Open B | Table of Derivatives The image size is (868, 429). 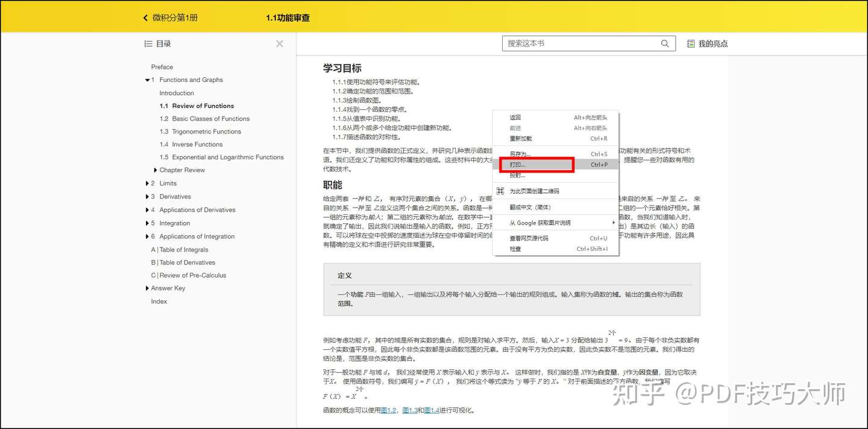[183, 262]
